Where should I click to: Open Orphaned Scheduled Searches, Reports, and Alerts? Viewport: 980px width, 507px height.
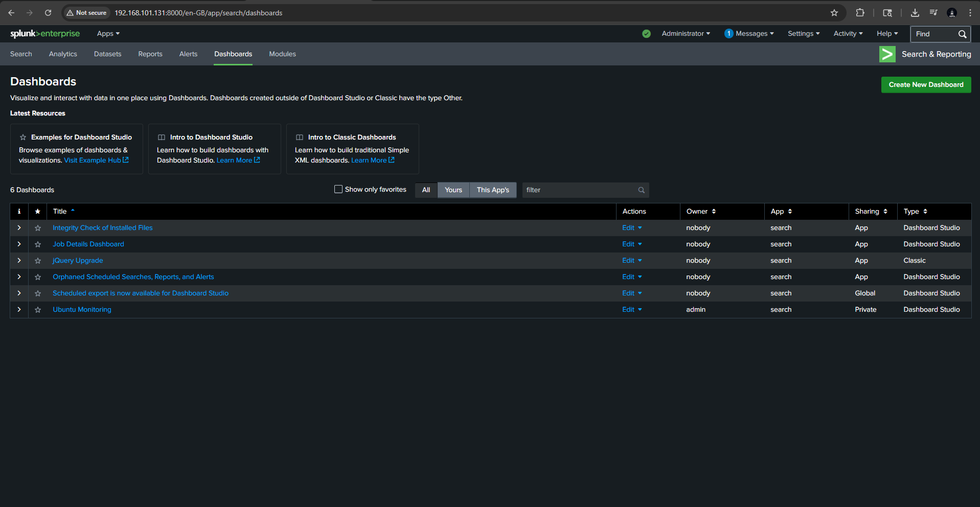[133, 277]
